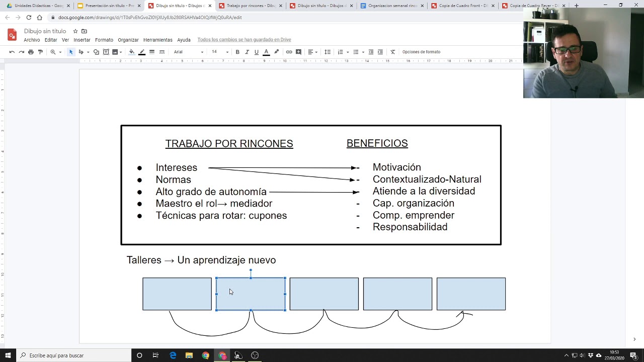Image resolution: width=644 pixels, height=362 pixels.
Task: Undo the last action
Action: 12,52
